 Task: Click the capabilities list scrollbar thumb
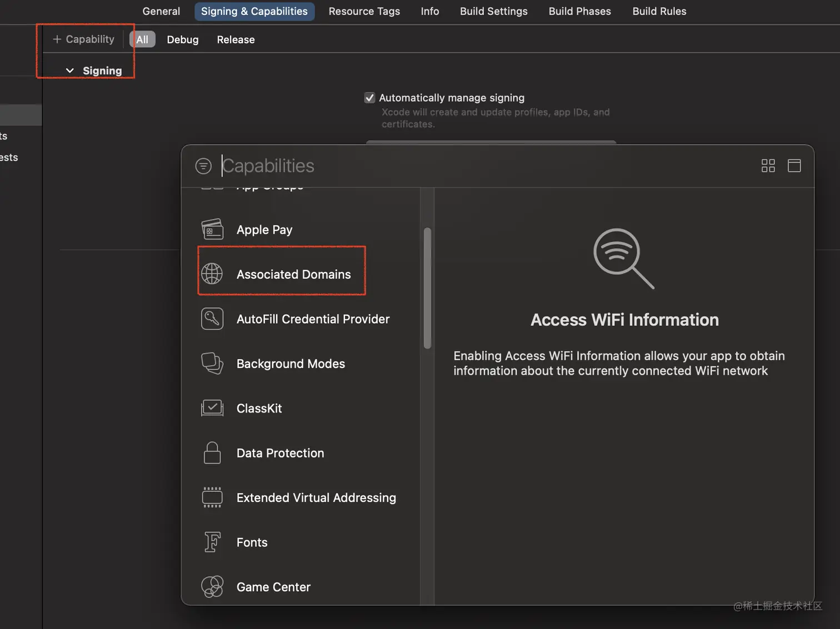tap(427, 288)
